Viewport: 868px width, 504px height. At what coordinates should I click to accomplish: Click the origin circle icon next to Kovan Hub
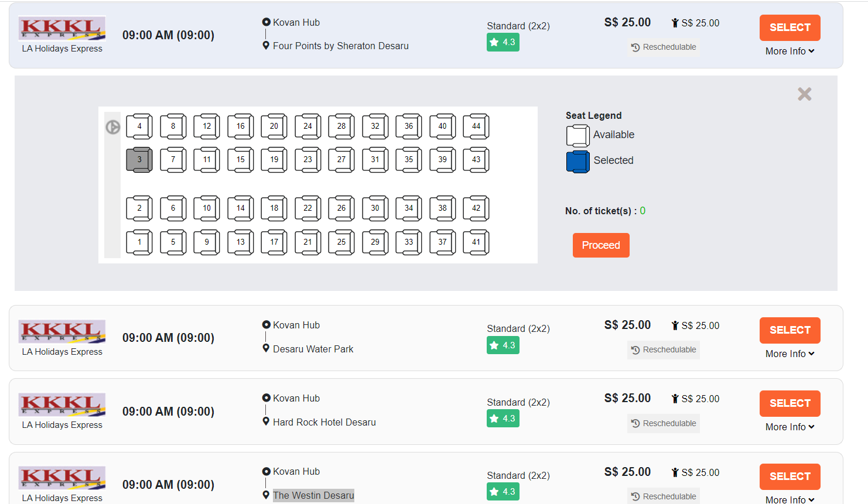pos(268,22)
